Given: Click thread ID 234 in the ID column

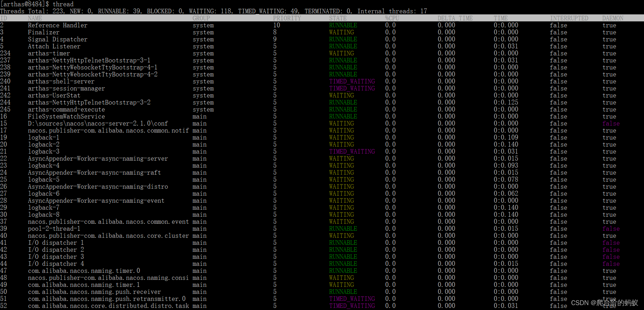Looking at the screenshot, I should pyautogui.click(x=5, y=53).
